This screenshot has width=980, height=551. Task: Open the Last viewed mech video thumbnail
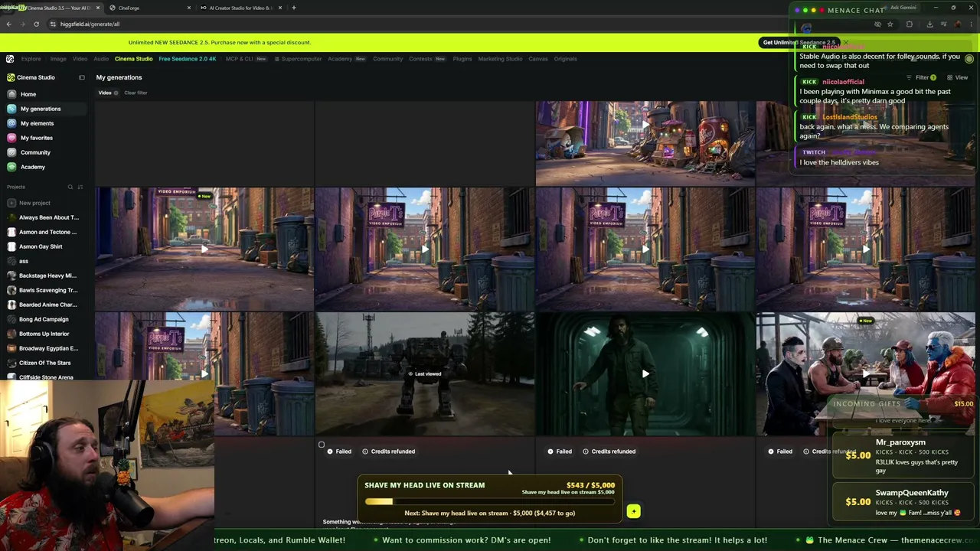pos(425,374)
